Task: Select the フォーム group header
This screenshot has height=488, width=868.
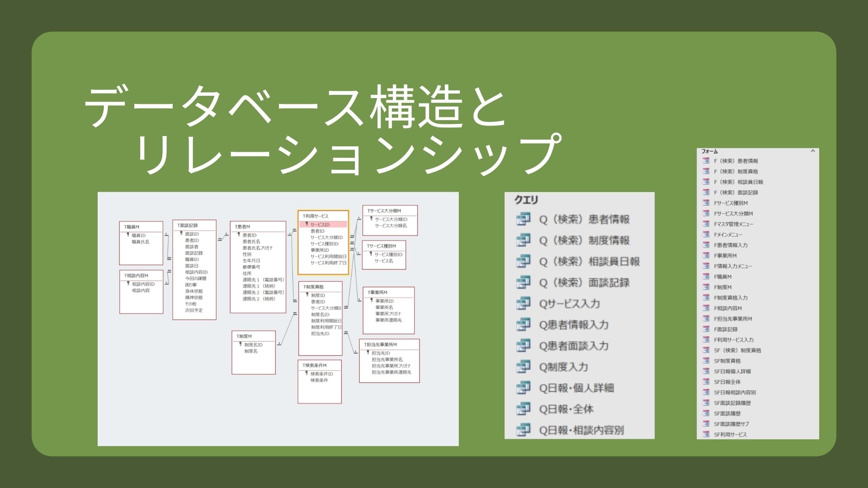Action: (710, 151)
